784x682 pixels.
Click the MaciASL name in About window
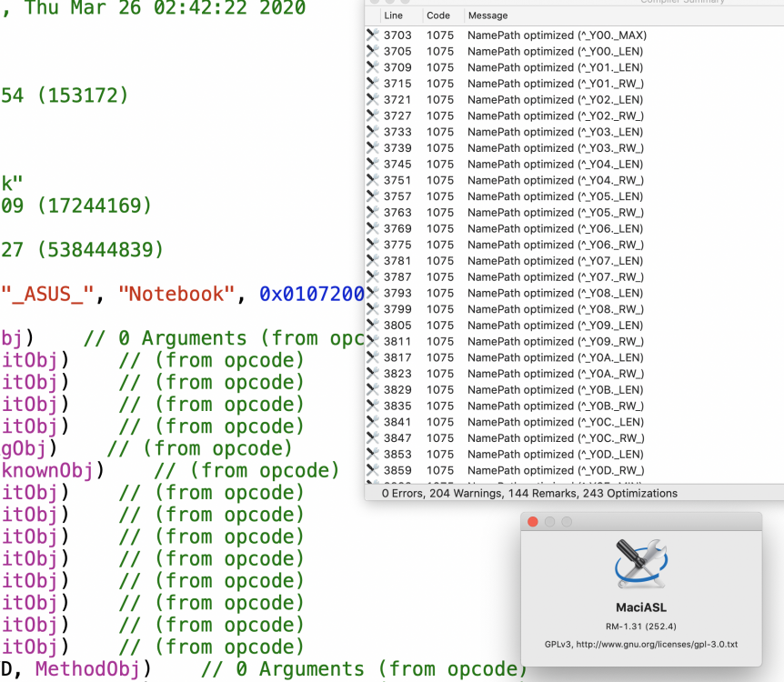pos(641,607)
